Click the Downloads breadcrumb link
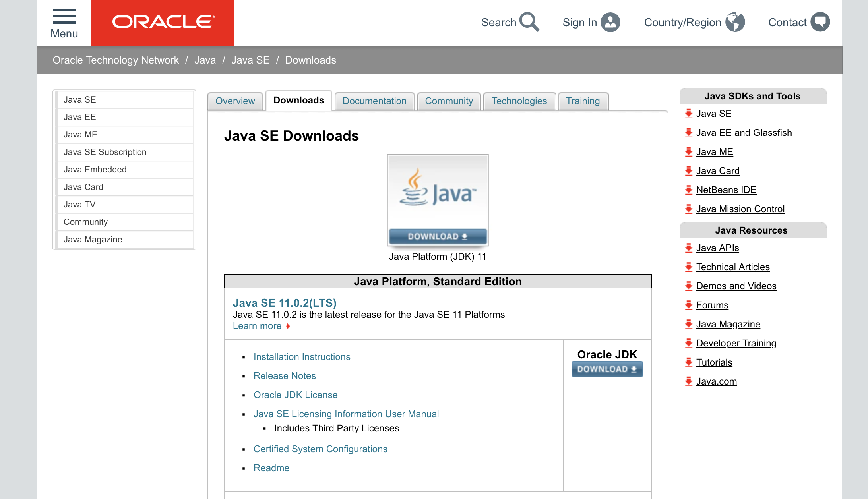Screen dimensions: 868x499 coord(311,60)
